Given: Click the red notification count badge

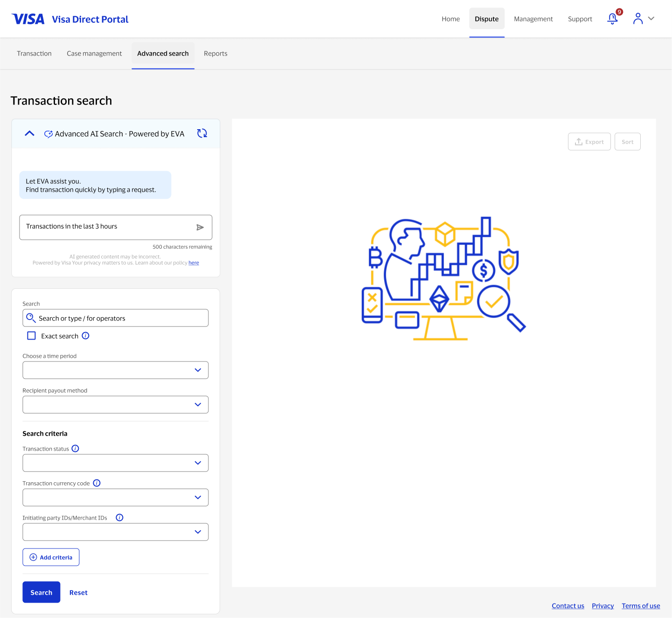Looking at the screenshot, I should coord(619,12).
